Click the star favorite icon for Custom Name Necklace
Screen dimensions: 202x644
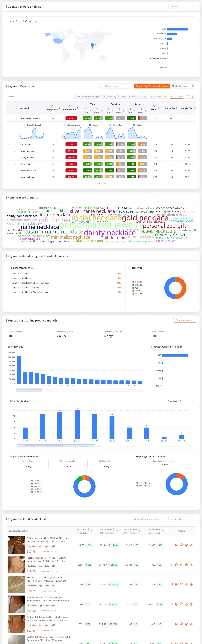pos(182,545)
